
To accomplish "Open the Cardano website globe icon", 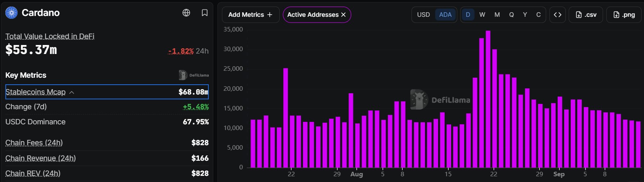I will click(186, 13).
